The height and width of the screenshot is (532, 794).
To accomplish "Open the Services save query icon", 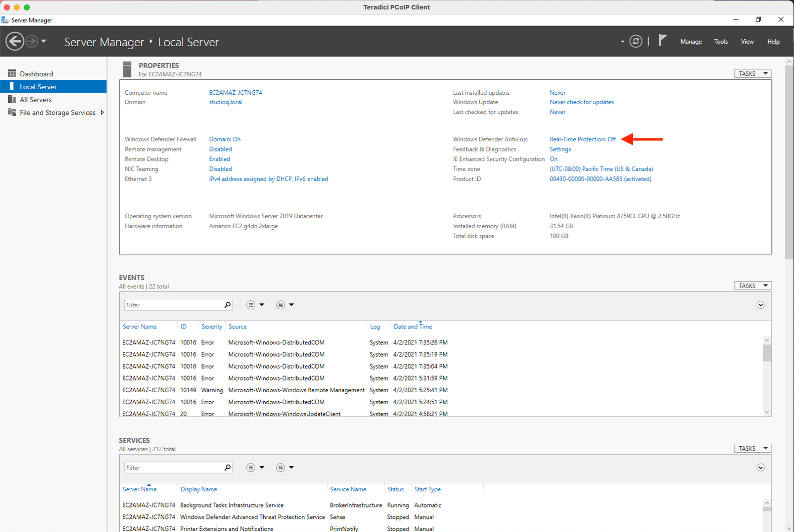I will point(280,467).
